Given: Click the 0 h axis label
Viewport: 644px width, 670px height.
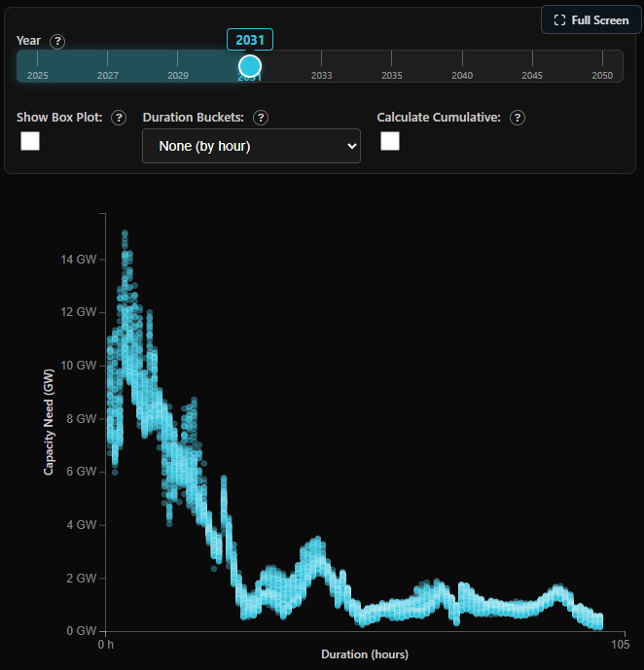Looking at the screenshot, I should (x=106, y=645).
